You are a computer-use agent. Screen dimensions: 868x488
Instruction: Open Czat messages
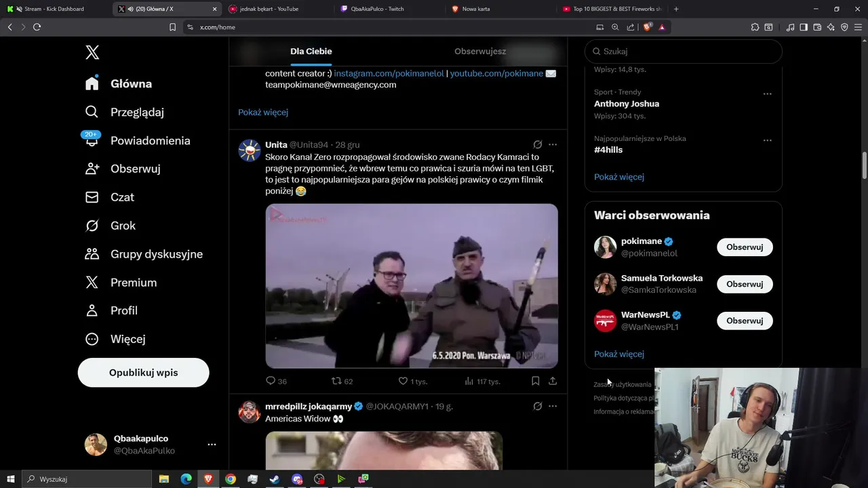point(110,197)
